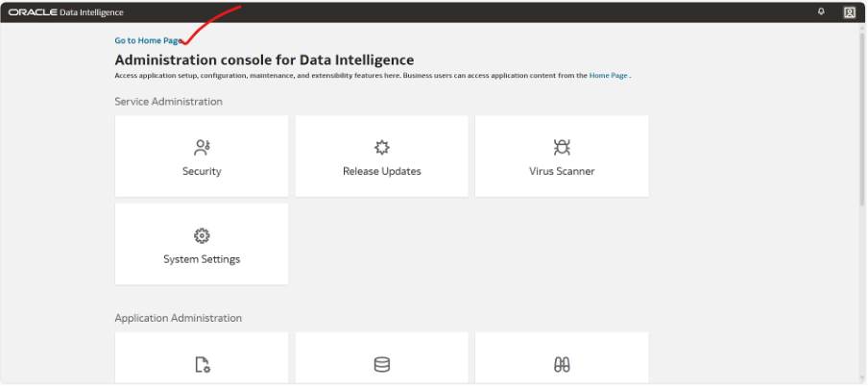The image size is (868, 386).
Task: Click the System Settings gear icon
Action: [x=202, y=235]
